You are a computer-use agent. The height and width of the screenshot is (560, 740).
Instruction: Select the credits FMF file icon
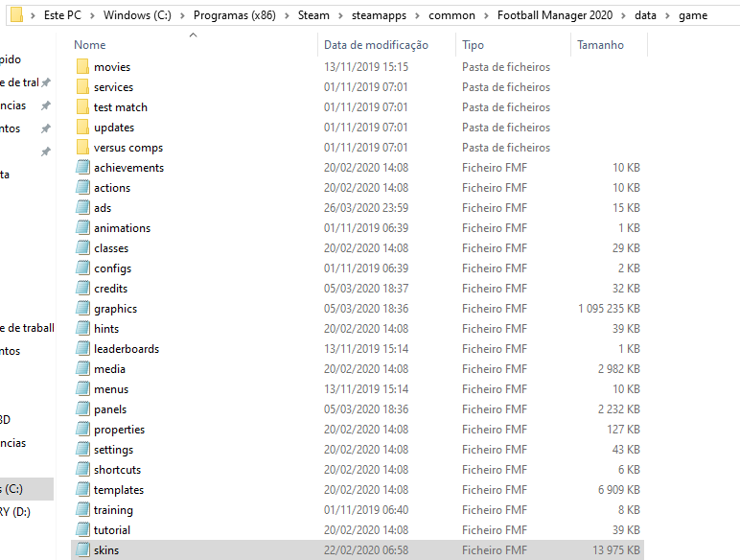82,289
